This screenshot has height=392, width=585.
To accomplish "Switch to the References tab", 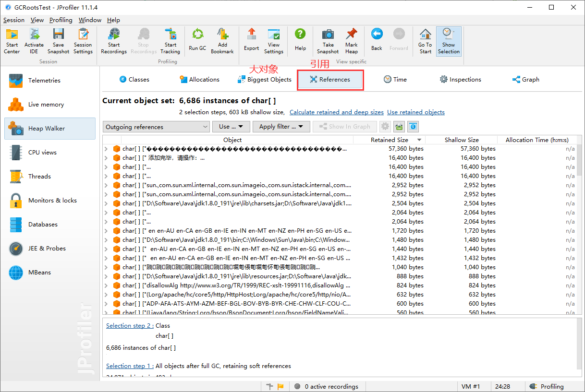I will pyautogui.click(x=330, y=80).
